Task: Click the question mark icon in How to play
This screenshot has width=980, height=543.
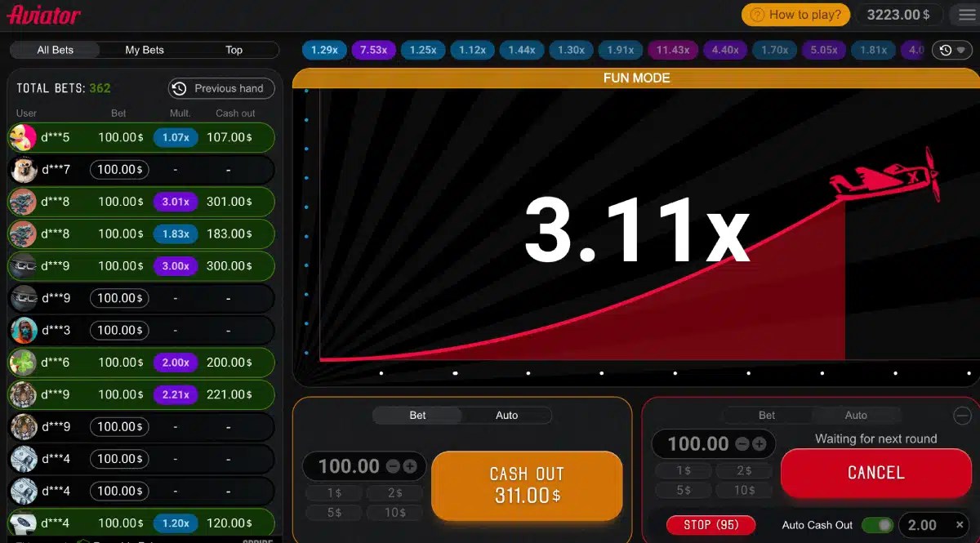Action: [759, 14]
